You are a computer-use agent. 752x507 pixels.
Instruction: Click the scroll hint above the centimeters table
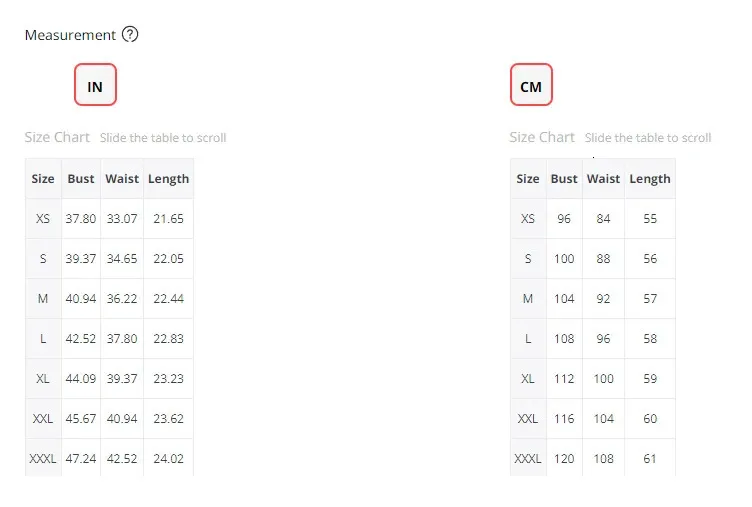pos(647,138)
